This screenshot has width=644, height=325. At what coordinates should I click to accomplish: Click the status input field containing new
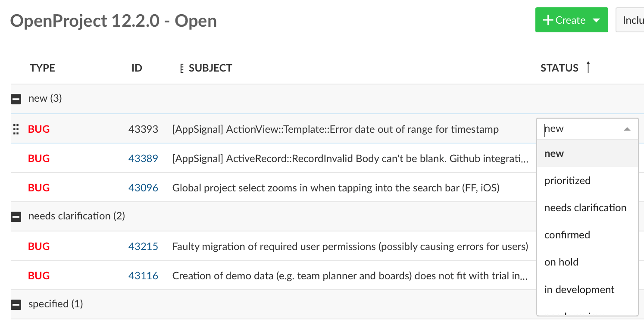pos(578,128)
